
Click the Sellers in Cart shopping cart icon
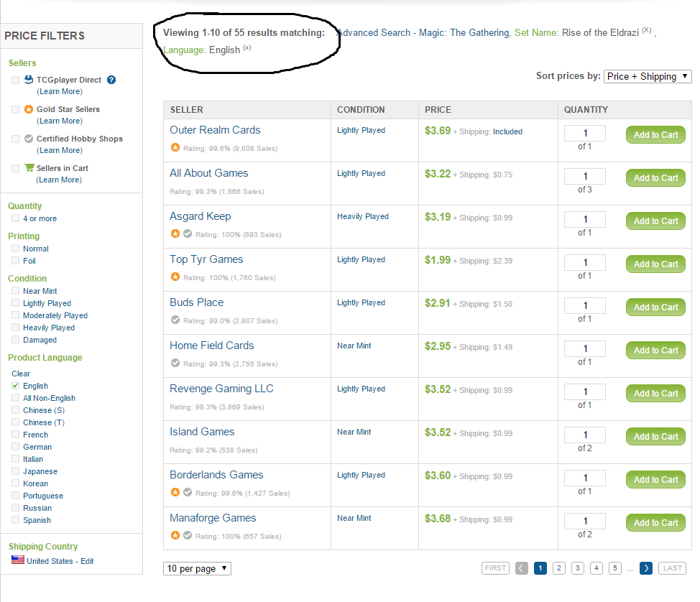(29, 168)
